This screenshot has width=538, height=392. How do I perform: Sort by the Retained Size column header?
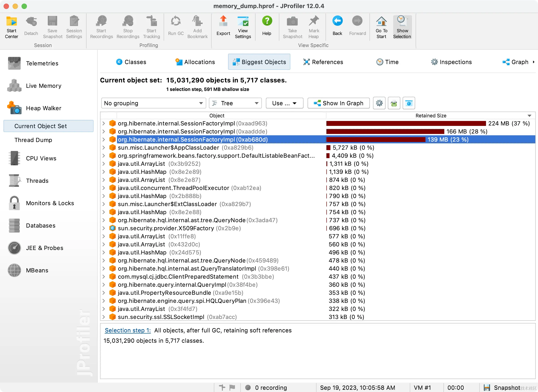(x=430, y=116)
